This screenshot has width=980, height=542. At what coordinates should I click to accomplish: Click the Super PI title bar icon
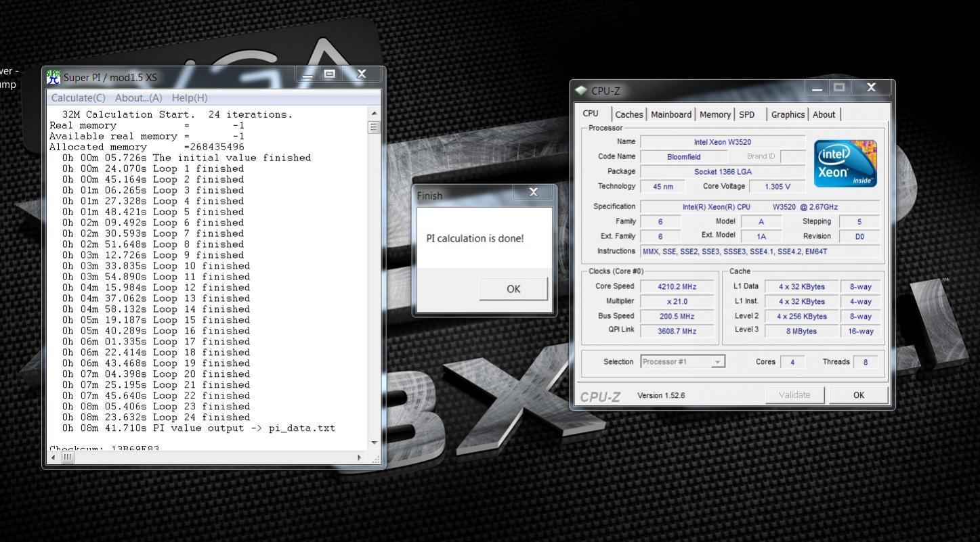(x=54, y=77)
